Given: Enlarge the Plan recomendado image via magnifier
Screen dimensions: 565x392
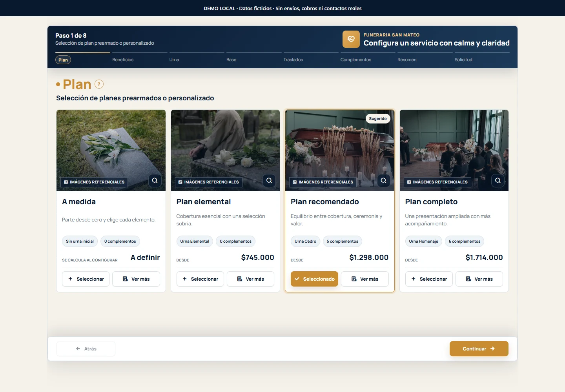Looking at the screenshot, I should (x=384, y=181).
